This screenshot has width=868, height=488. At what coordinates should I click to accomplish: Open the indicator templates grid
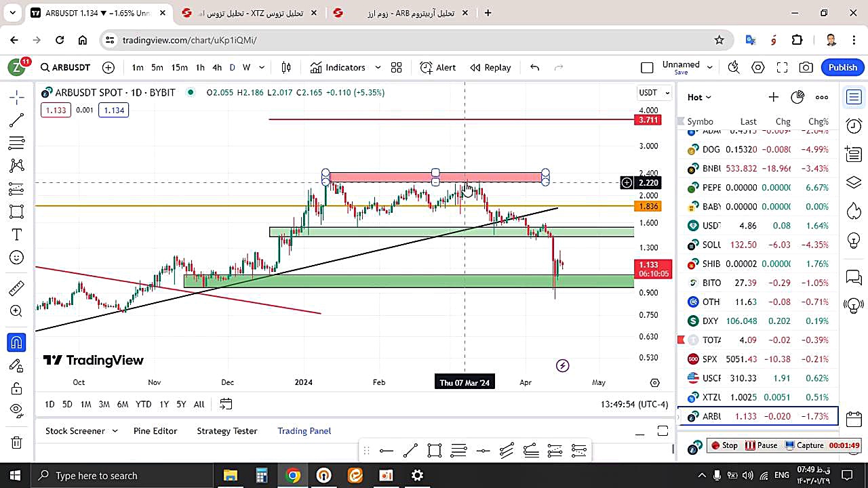396,67
